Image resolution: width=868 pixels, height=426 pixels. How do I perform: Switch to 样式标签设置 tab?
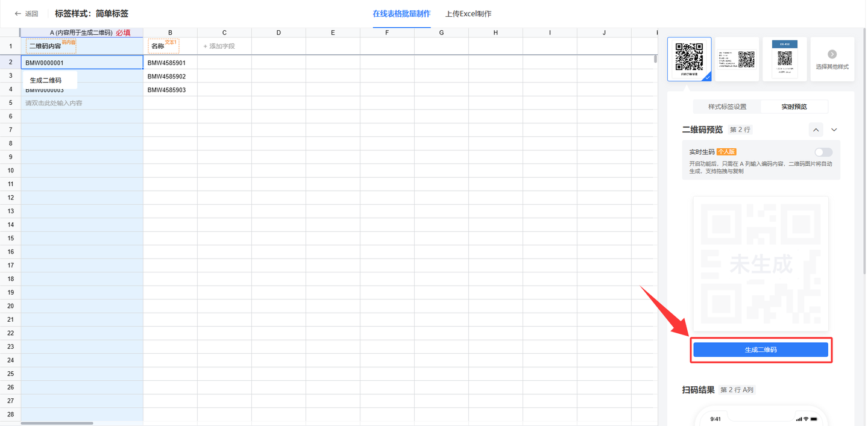pyautogui.click(x=727, y=107)
